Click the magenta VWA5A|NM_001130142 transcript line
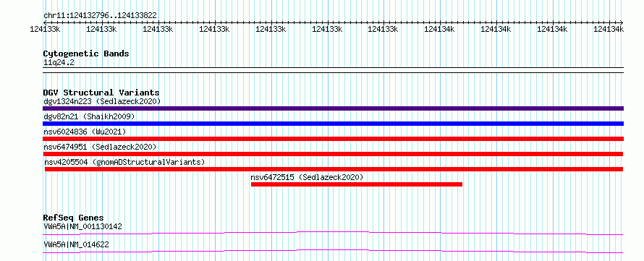The image size is (644, 261). pyautogui.click(x=333, y=233)
